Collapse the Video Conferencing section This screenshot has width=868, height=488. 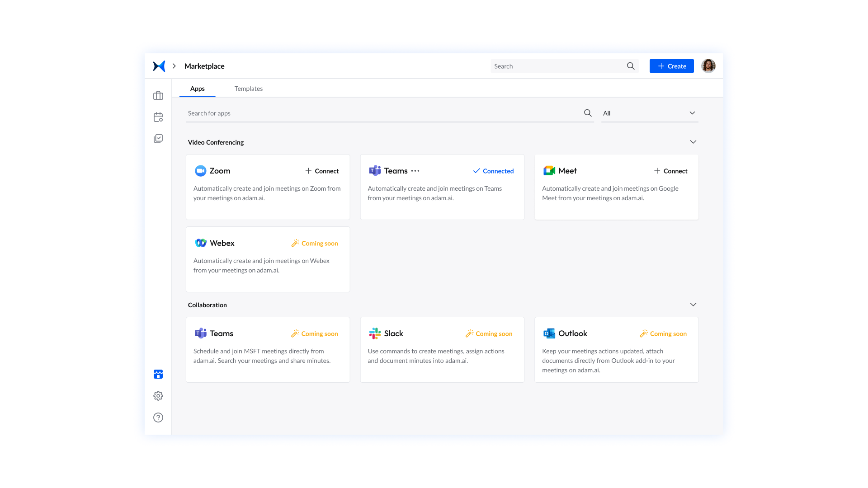(693, 141)
